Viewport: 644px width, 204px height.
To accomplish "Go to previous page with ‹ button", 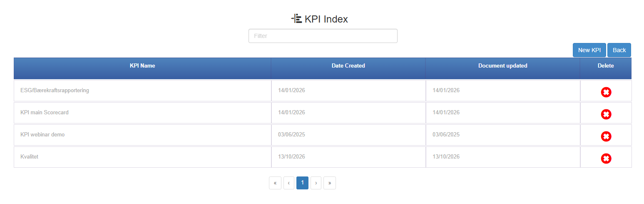I will pos(289,183).
